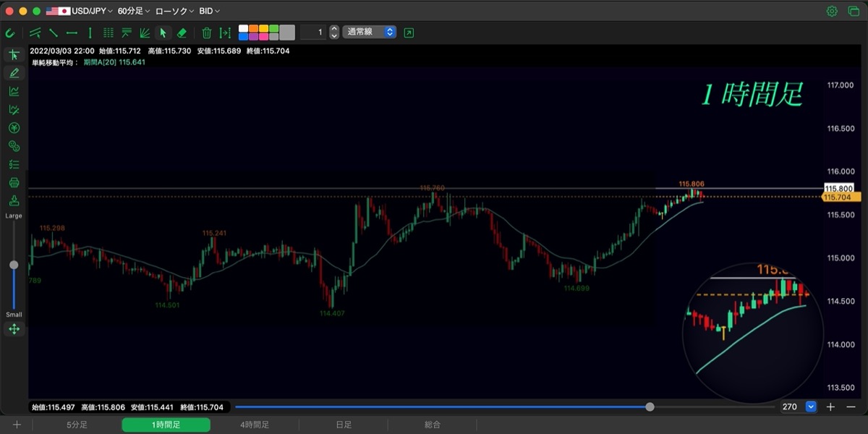Pick the blue color swatch
The image size is (868, 434).
coord(243,36)
